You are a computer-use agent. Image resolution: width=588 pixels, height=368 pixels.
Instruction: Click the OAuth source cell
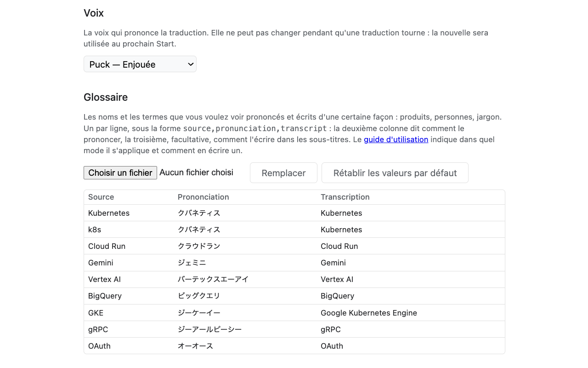[x=99, y=346]
